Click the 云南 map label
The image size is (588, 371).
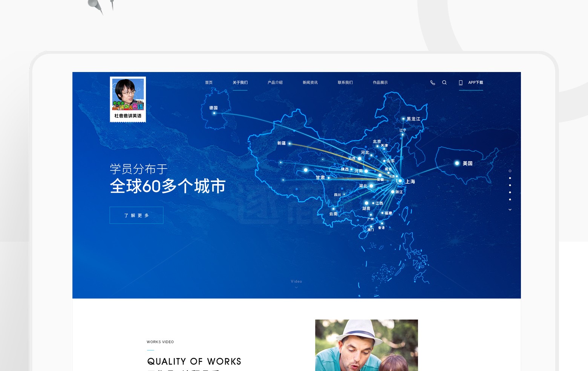334,214
